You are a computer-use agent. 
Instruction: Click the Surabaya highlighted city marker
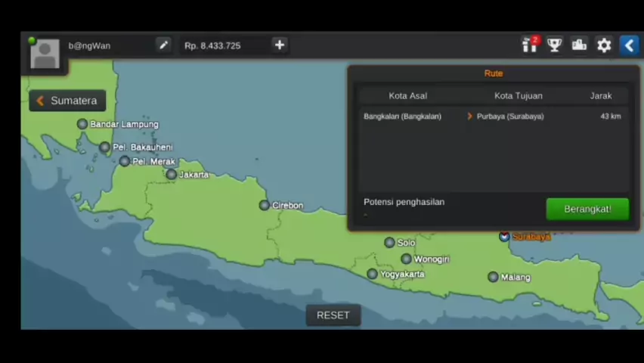coord(504,237)
